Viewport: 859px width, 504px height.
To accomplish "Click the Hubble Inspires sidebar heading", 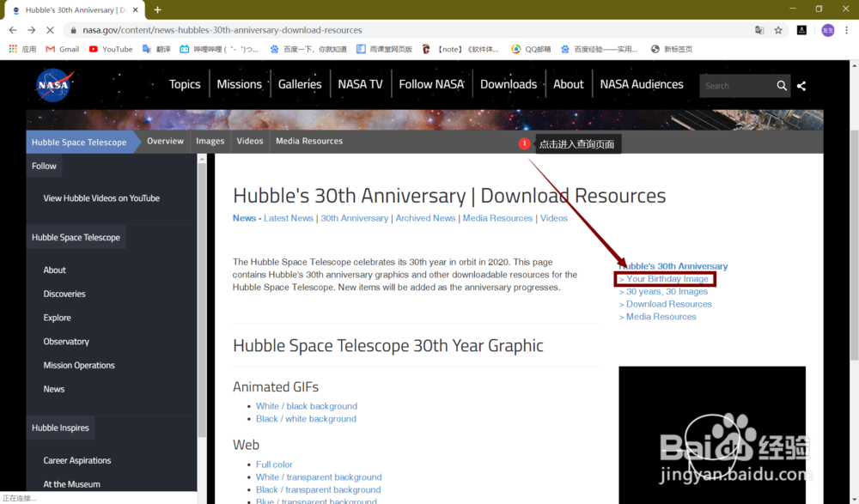I will [60, 428].
